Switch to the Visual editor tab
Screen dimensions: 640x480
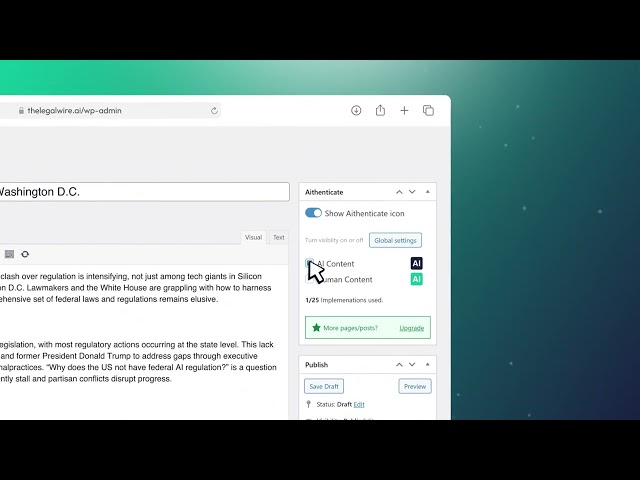(x=253, y=237)
